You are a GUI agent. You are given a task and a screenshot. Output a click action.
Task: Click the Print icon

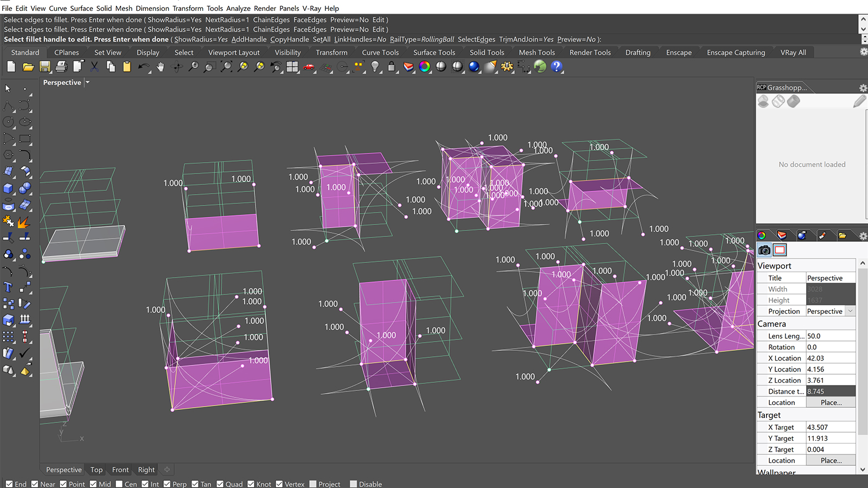(x=61, y=67)
